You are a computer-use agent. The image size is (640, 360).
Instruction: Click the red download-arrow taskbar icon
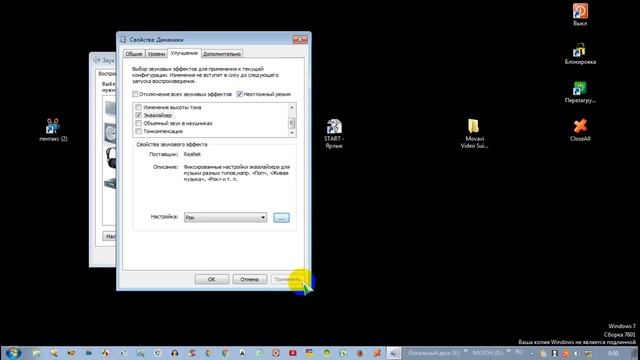pos(293,353)
